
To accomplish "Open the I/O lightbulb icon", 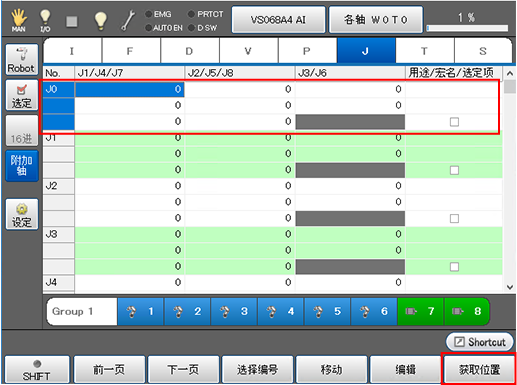I will 45,21.
